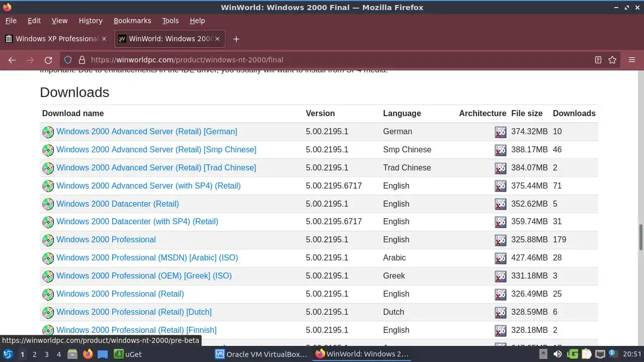Click the 'Trad Chinese' language cell
The height and width of the screenshot is (362, 644).
(x=407, y=168)
